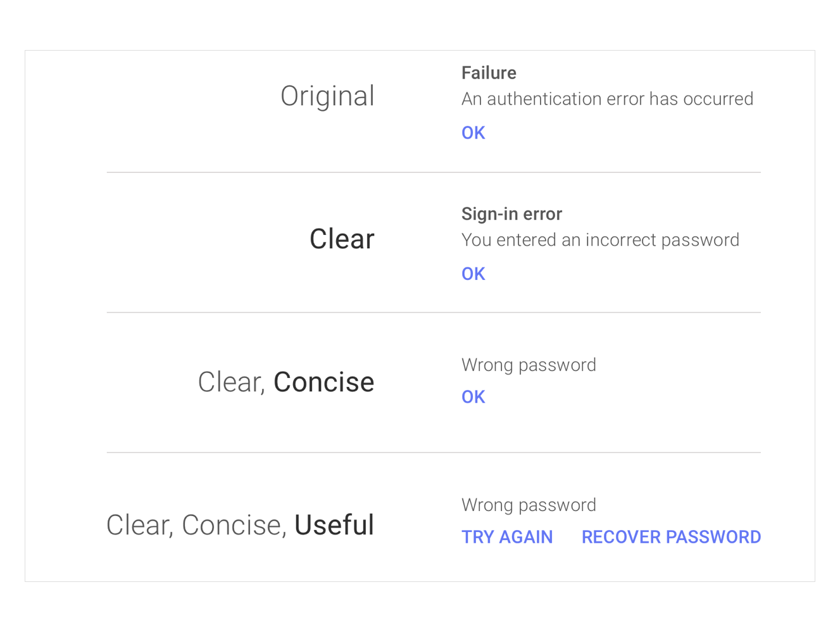Click the word Clear in Concise row
840x632 pixels.
coord(230,382)
